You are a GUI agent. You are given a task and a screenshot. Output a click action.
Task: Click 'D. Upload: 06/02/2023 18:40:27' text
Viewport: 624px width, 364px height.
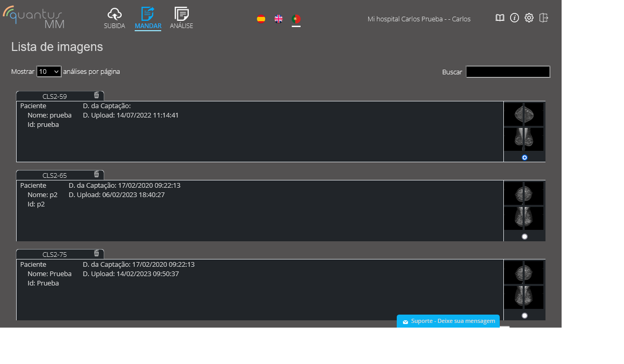(x=117, y=194)
